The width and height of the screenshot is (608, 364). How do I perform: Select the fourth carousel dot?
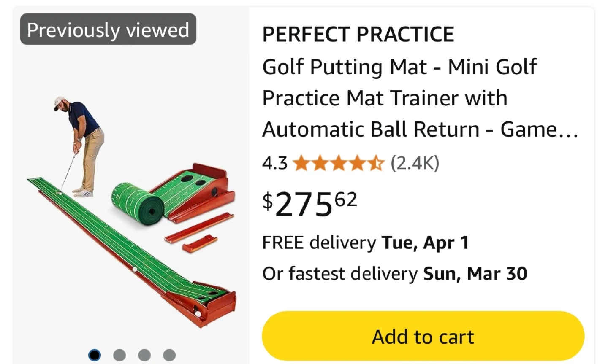point(169,355)
